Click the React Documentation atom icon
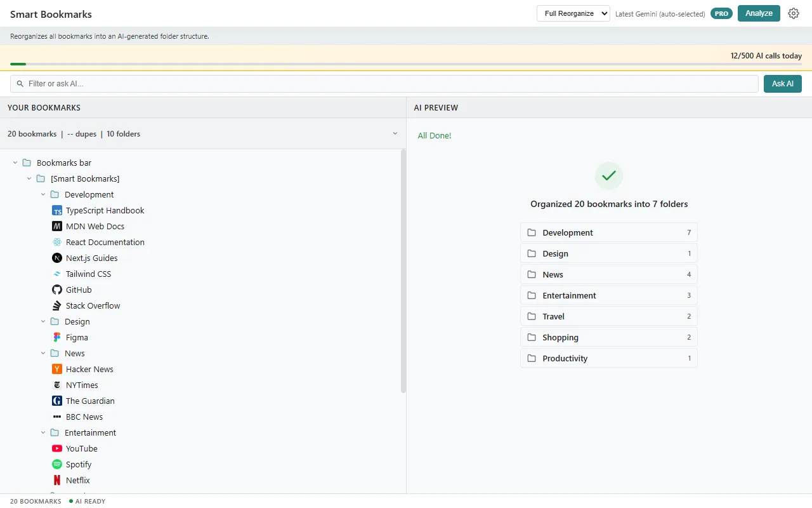The height and width of the screenshot is (508, 812). (x=57, y=242)
